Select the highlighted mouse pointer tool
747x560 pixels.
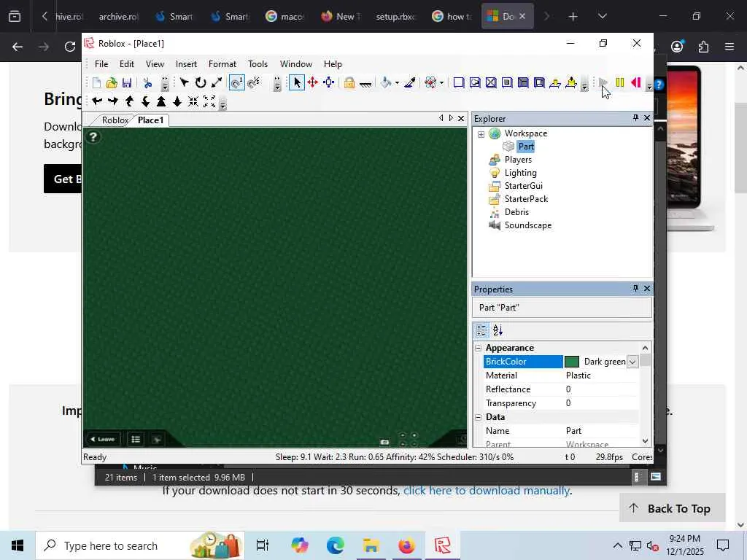click(297, 83)
